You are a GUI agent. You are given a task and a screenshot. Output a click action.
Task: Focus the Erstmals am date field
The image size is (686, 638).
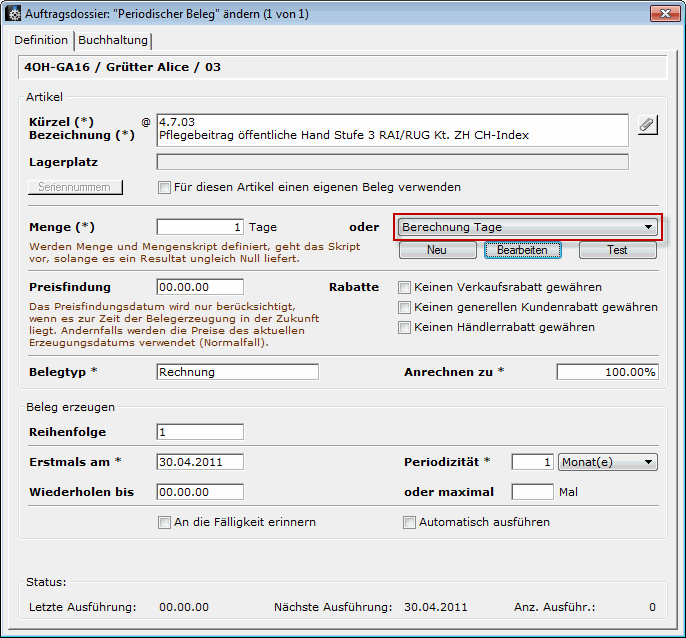coord(200,462)
